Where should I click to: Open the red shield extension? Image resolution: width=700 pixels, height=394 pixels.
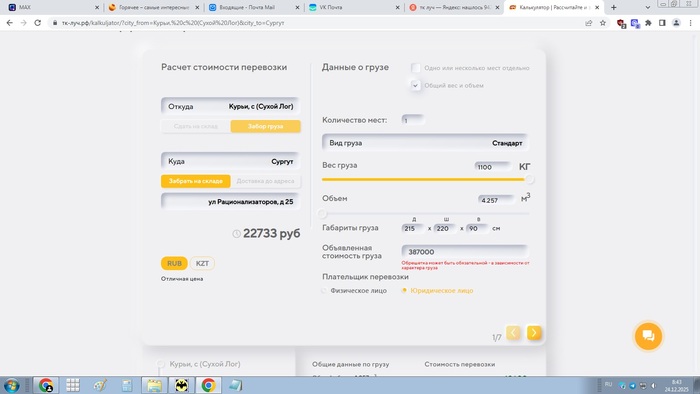click(x=621, y=23)
